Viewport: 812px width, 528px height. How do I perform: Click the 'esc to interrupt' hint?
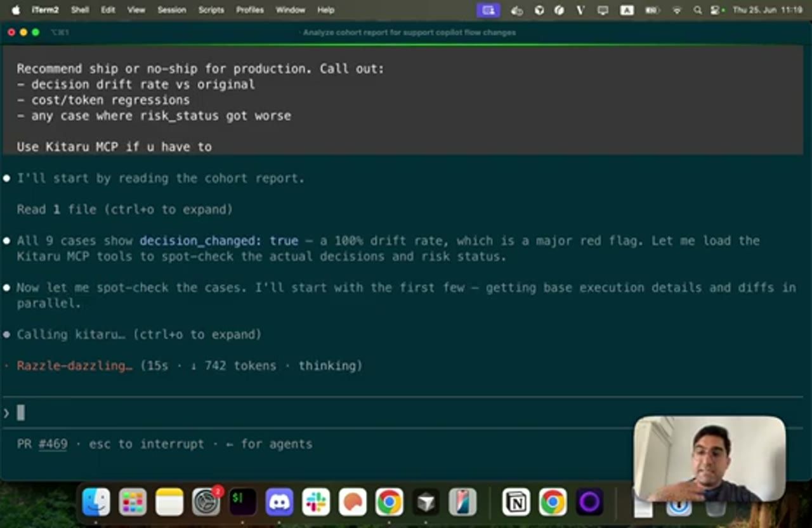click(147, 444)
